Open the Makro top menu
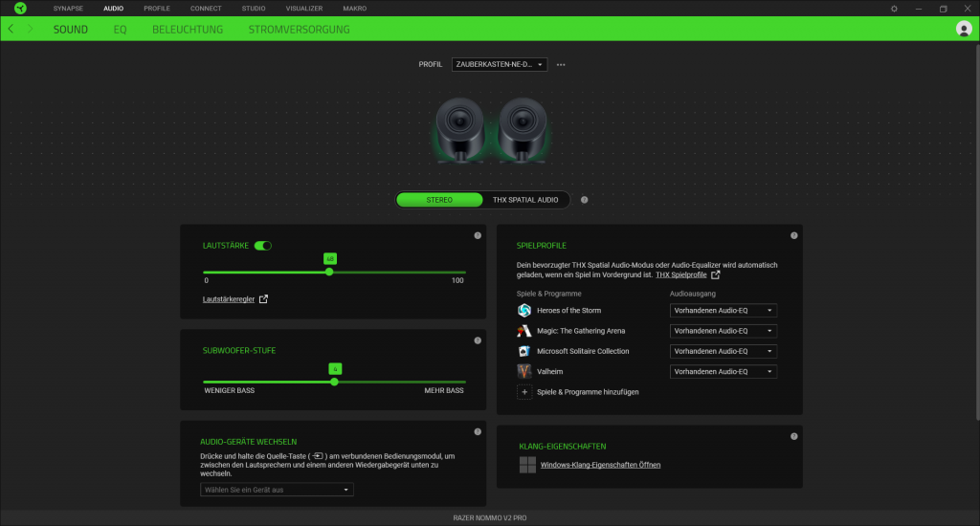Screen dimensions: 980x526 click(x=354, y=9)
